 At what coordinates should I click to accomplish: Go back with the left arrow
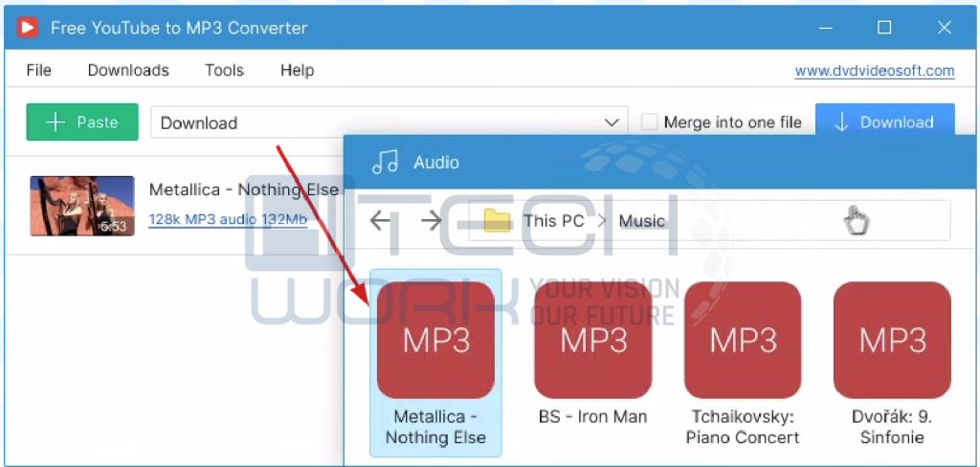pyautogui.click(x=380, y=220)
